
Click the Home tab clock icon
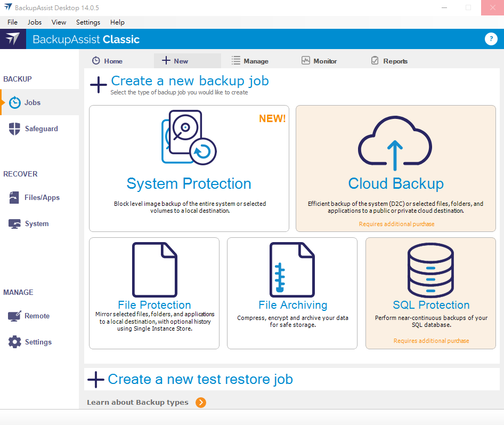pyautogui.click(x=96, y=60)
